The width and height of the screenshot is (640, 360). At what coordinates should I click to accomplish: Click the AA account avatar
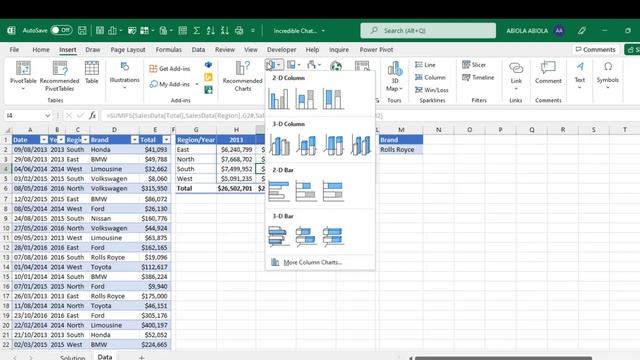tap(559, 31)
